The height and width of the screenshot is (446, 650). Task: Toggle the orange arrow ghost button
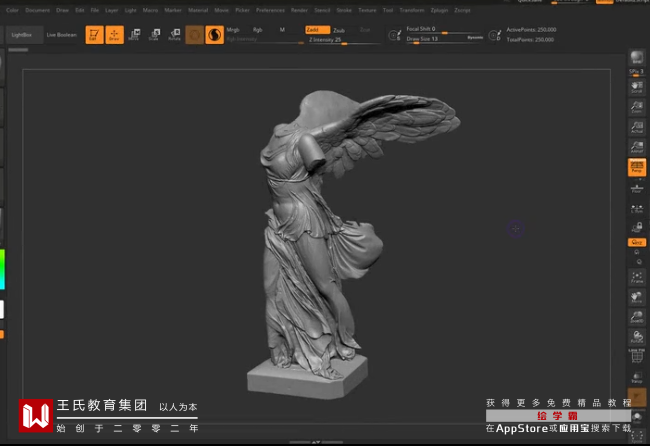637,397
